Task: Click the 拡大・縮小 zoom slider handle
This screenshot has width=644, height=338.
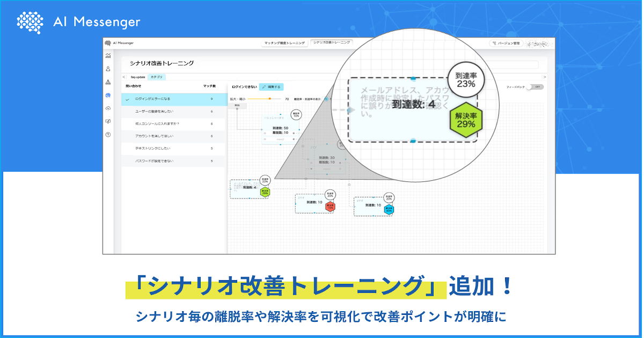Action: click(270, 99)
